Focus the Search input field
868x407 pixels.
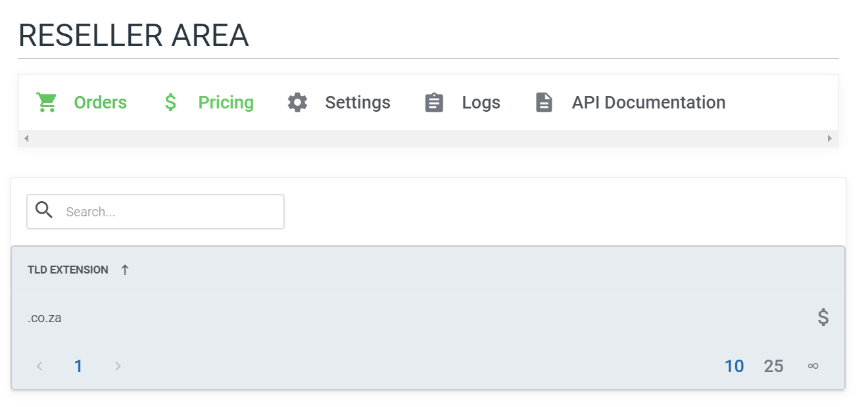click(x=155, y=212)
